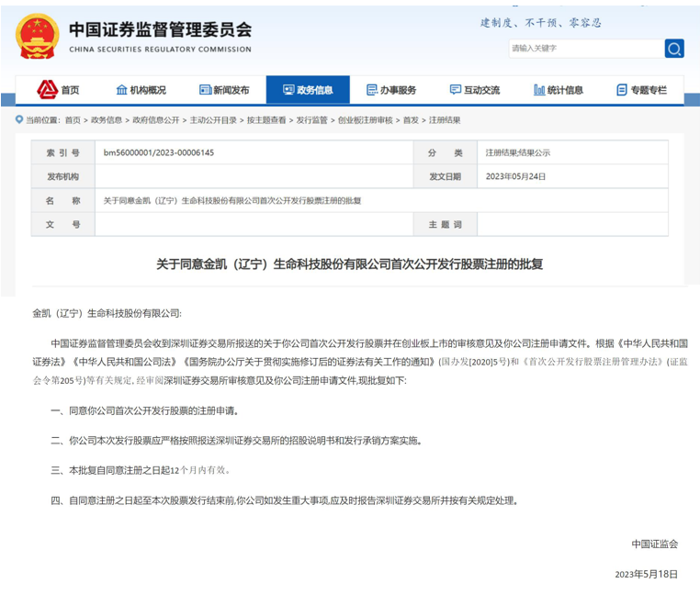
Task: Select the 政务信息 navigation tab
Action: pyautogui.click(x=308, y=90)
